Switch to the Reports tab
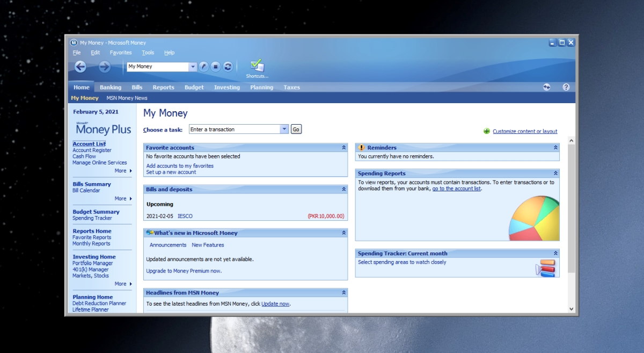 tap(164, 88)
